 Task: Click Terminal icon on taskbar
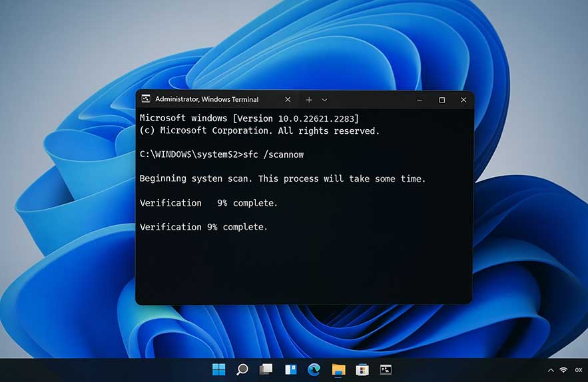(386, 369)
